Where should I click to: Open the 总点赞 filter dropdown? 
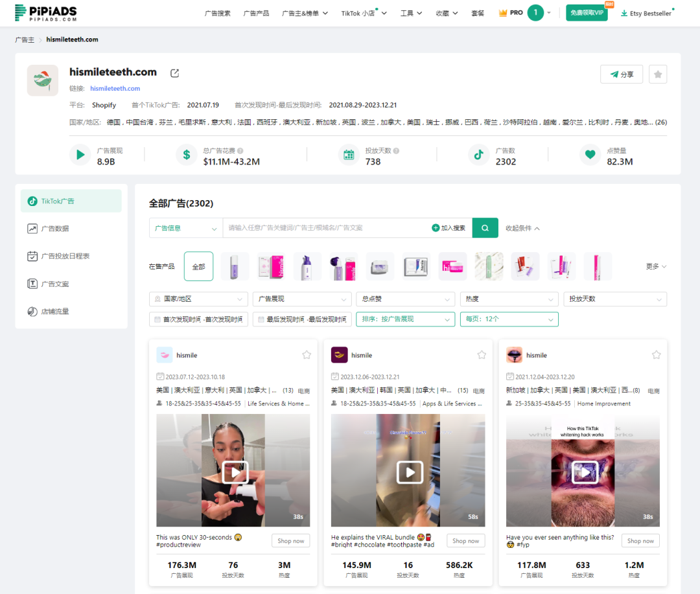405,299
